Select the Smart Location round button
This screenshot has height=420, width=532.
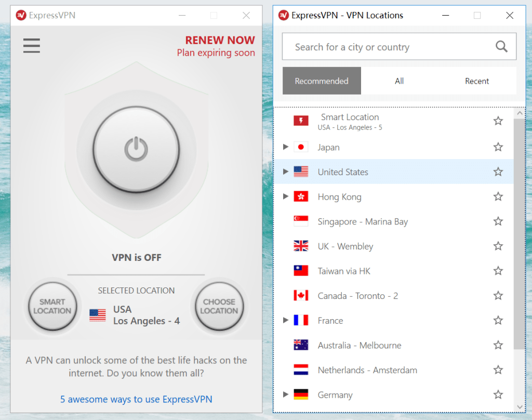[52, 306]
